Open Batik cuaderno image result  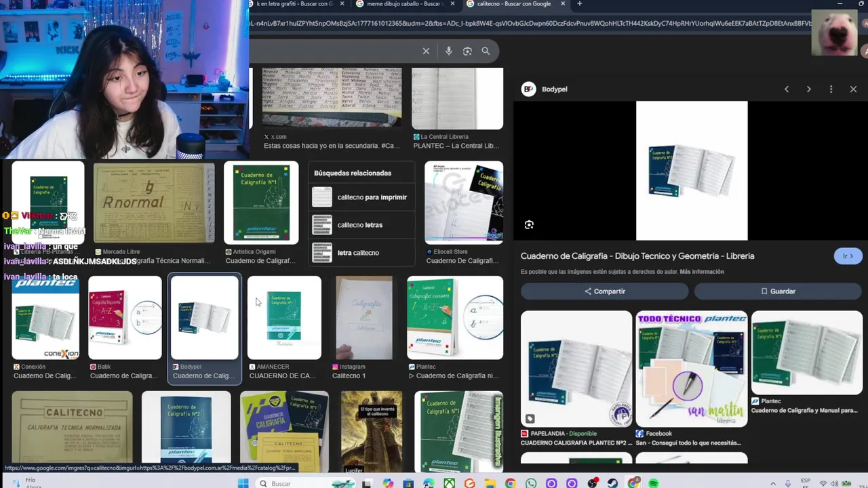click(x=125, y=317)
